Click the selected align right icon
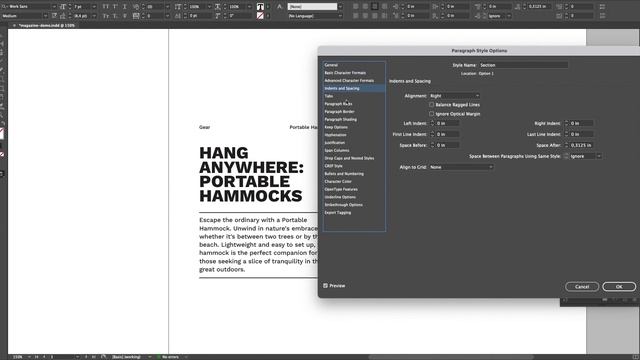 [374, 7]
